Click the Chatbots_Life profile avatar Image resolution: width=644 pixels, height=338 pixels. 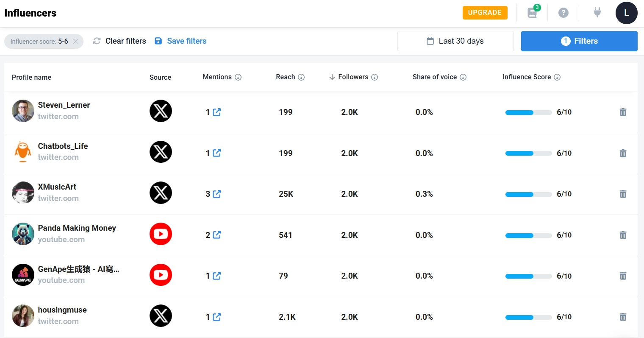23,152
